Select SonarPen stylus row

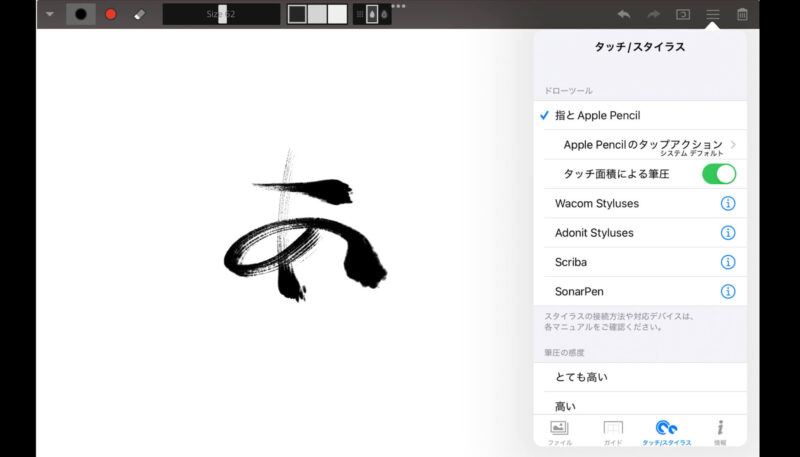(640, 291)
